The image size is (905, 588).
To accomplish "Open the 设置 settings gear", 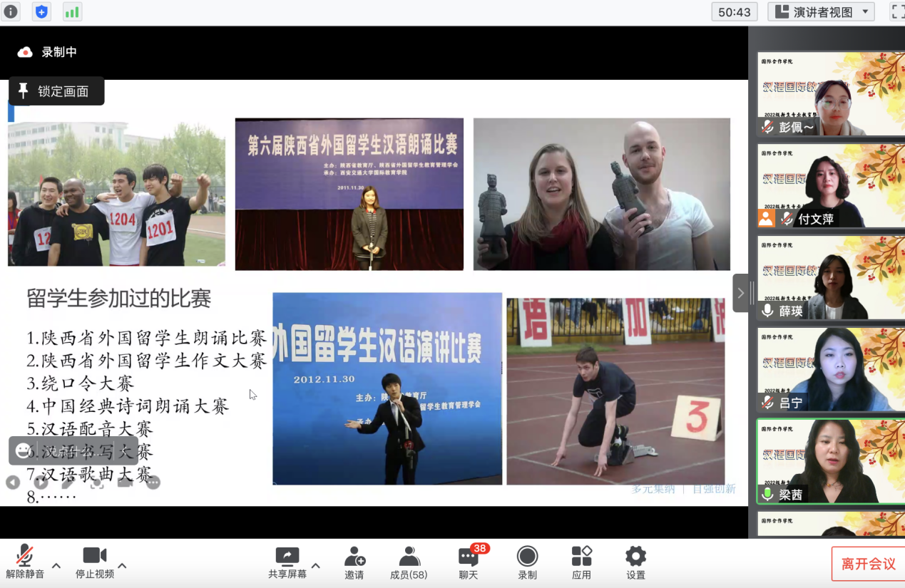I will [x=635, y=562].
